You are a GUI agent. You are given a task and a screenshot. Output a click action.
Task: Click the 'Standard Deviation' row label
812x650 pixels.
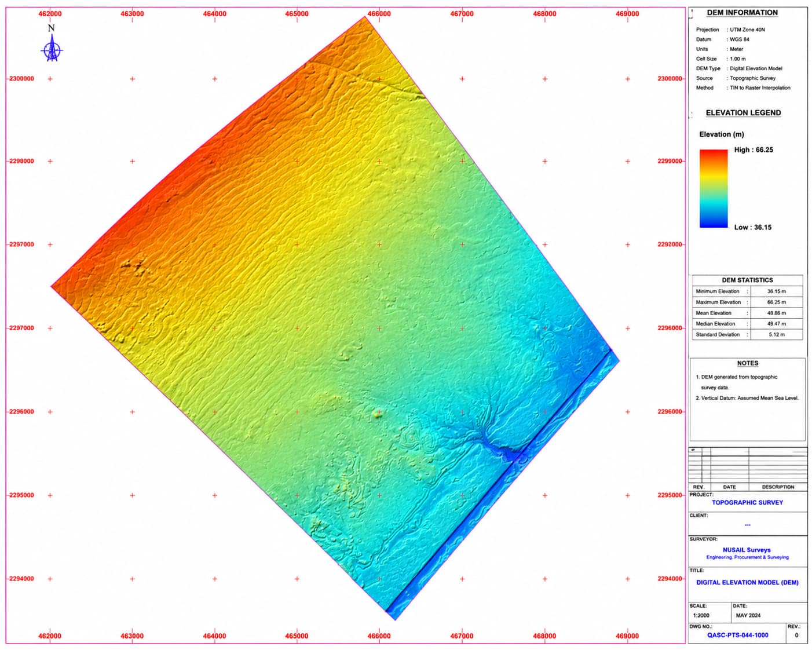click(x=718, y=335)
